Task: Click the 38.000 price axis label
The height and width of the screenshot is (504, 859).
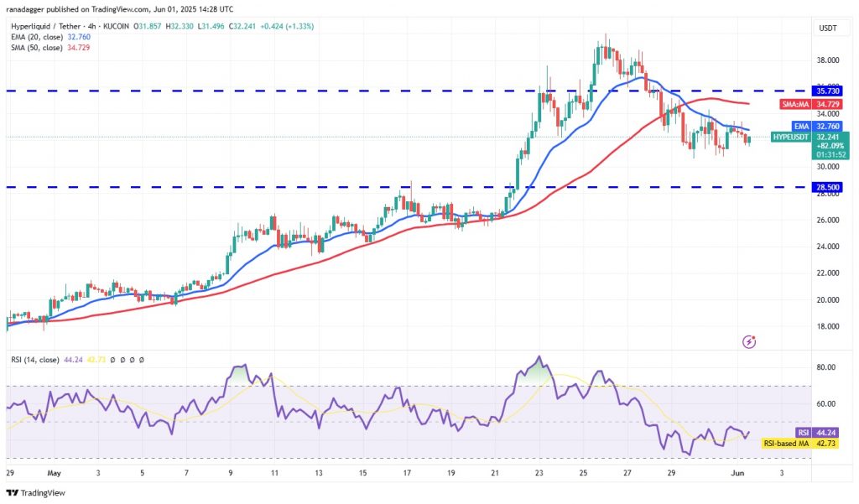Action: point(828,60)
